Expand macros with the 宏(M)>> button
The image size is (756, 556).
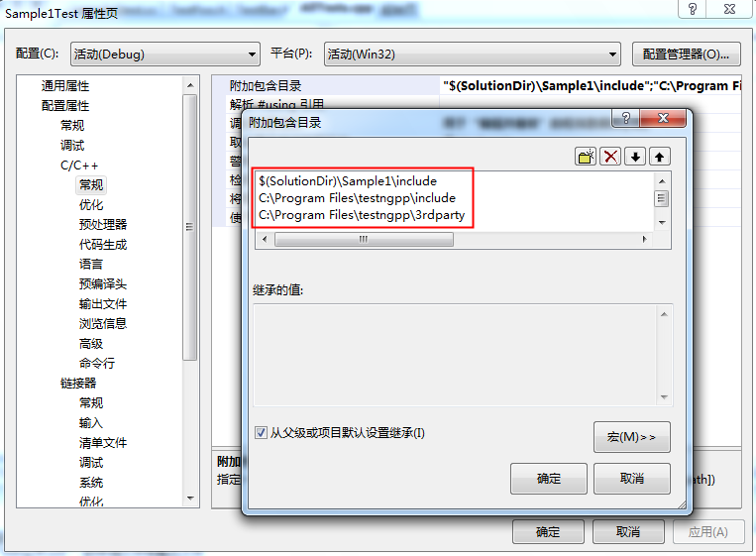click(x=631, y=437)
